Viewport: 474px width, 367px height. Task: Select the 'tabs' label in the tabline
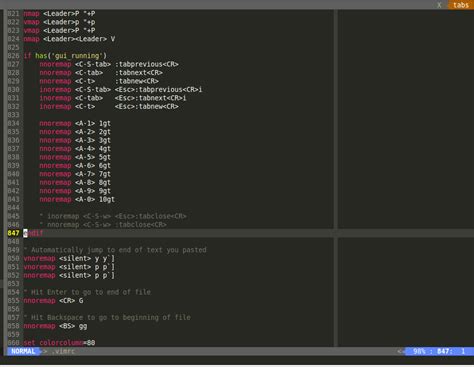(461, 5)
